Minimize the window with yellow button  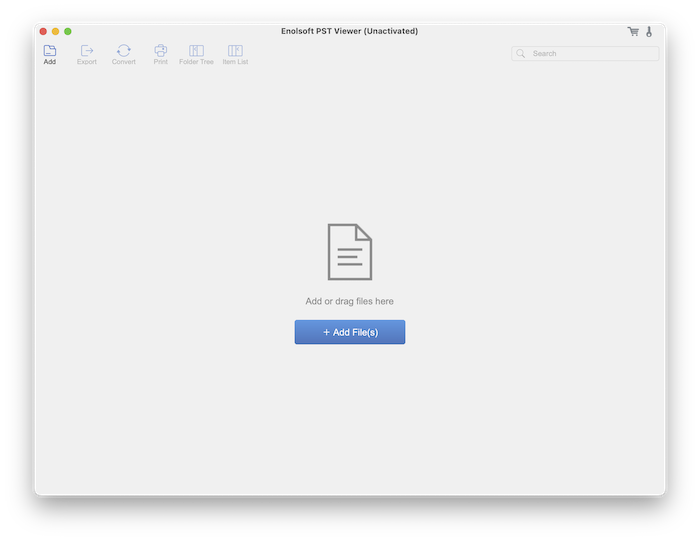tap(55, 32)
